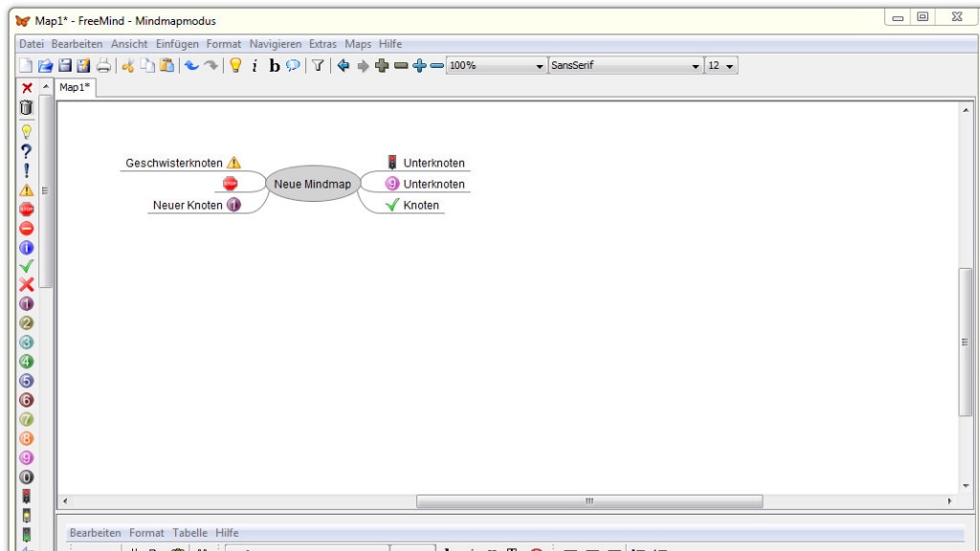Screen dimensions: 980x551
Task: Select the Neue Mindmap root node
Action: tap(313, 183)
